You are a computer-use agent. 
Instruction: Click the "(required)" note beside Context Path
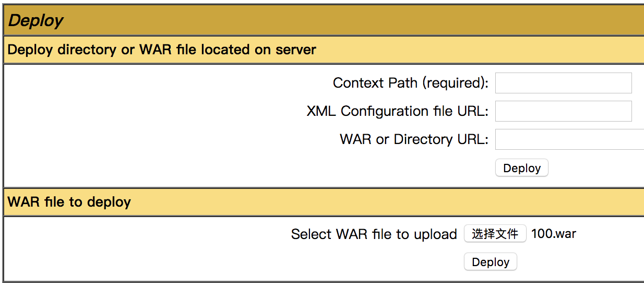coord(455,83)
